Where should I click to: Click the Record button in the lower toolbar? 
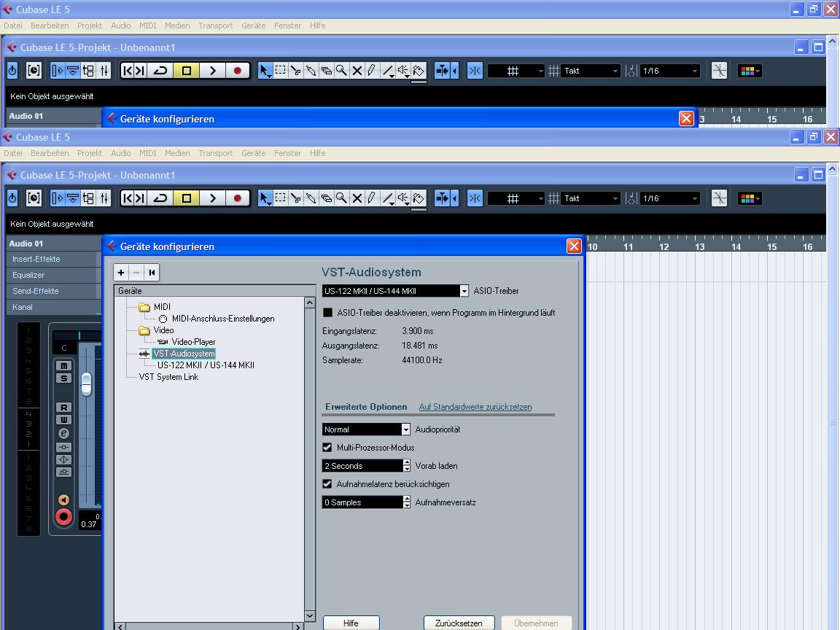click(x=237, y=198)
